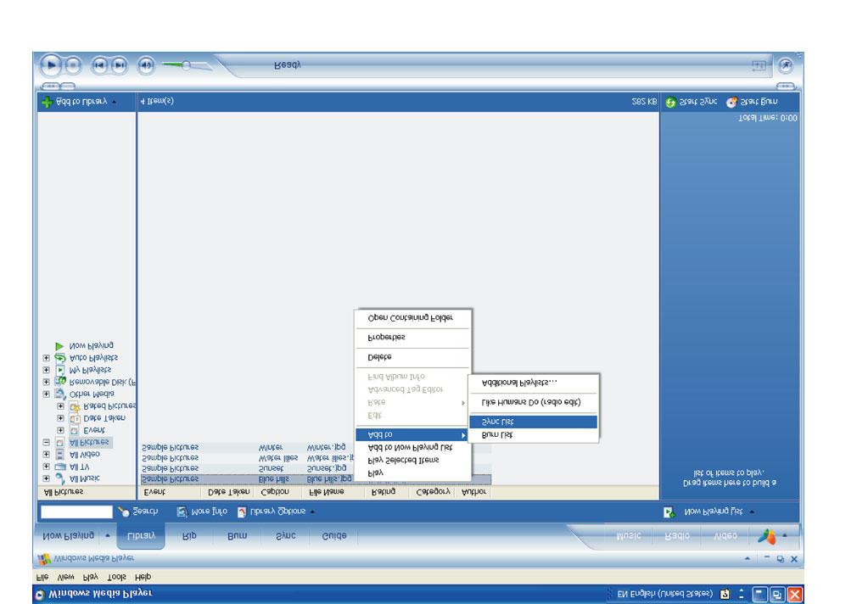868x604 pixels.
Task: Mute the sound with the speaker icon
Action: [146, 65]
